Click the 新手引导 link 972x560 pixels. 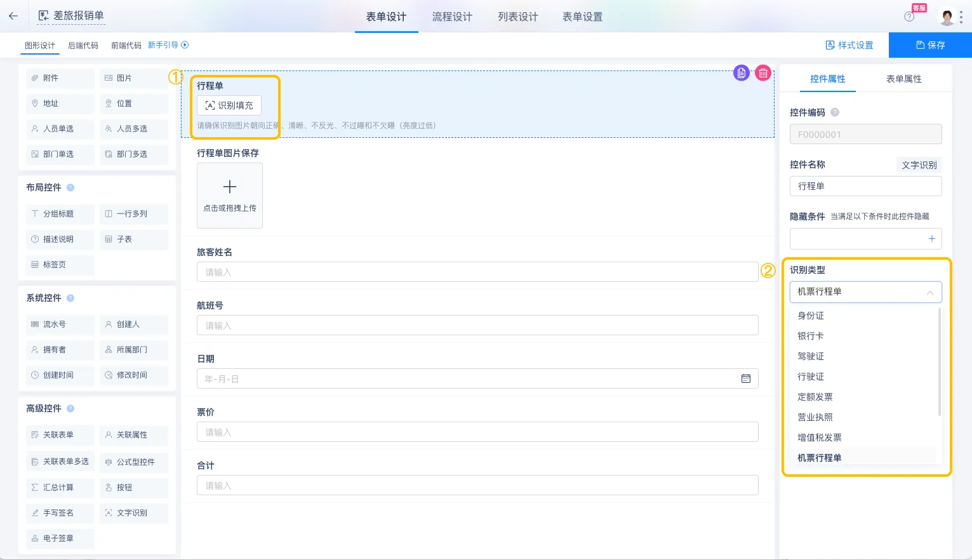coord(163,45)
